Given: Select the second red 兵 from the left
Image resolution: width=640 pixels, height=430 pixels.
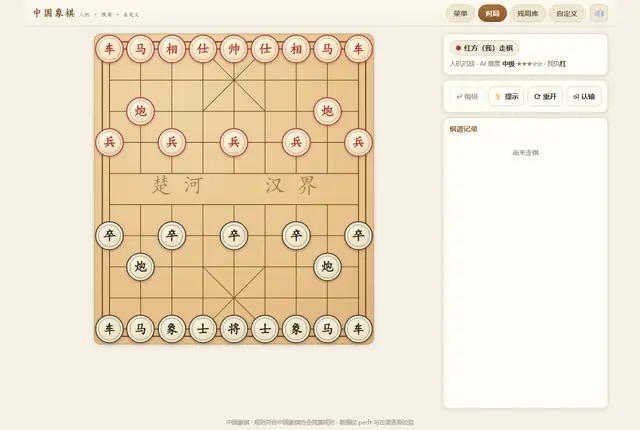Looking at the screenshot, I should 172,142.
